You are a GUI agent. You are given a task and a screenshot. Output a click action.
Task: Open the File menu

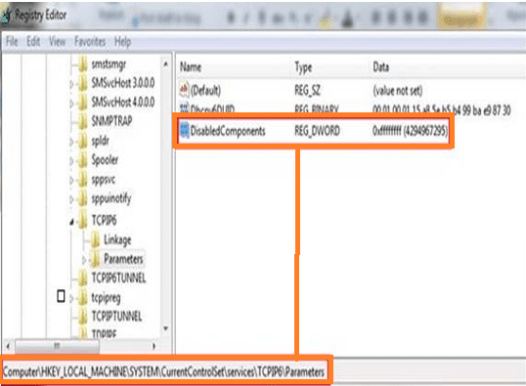(x=12, y=42)
